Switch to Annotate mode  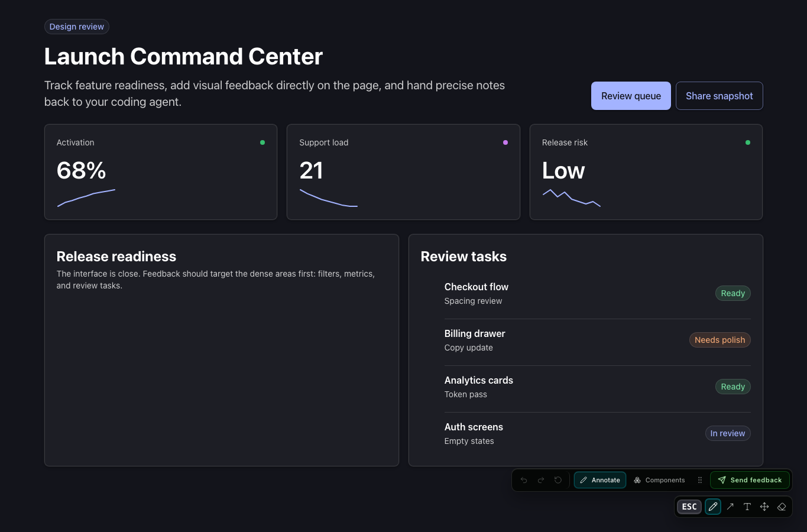coord(600,480)
